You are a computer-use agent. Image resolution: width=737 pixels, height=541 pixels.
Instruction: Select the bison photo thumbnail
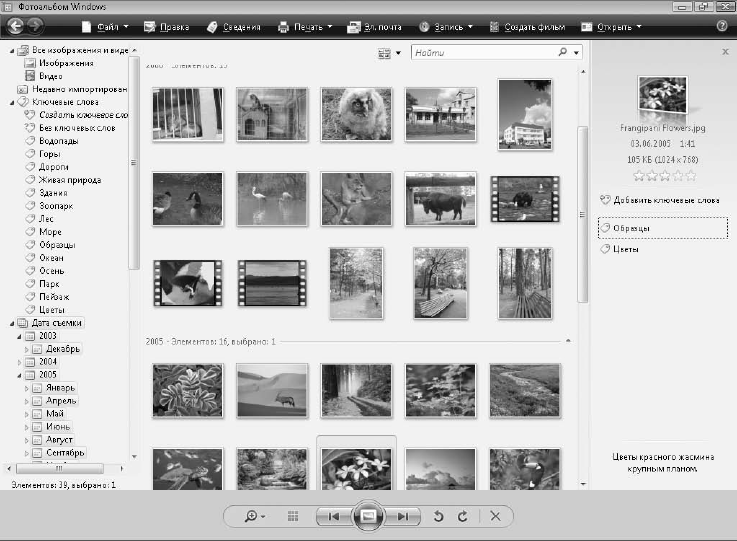click(440, 199)
